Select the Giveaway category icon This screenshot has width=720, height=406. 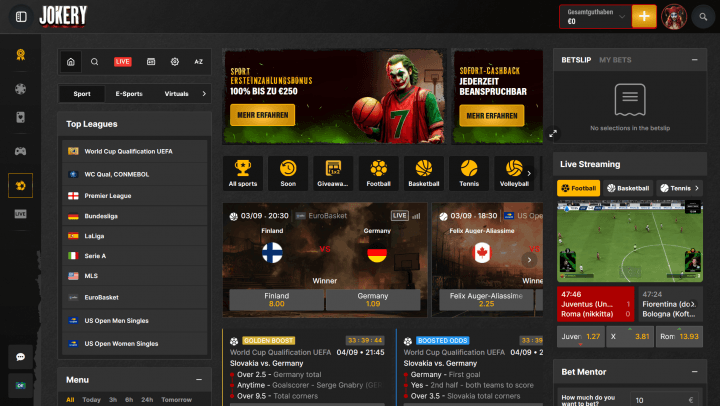point(333,173)
